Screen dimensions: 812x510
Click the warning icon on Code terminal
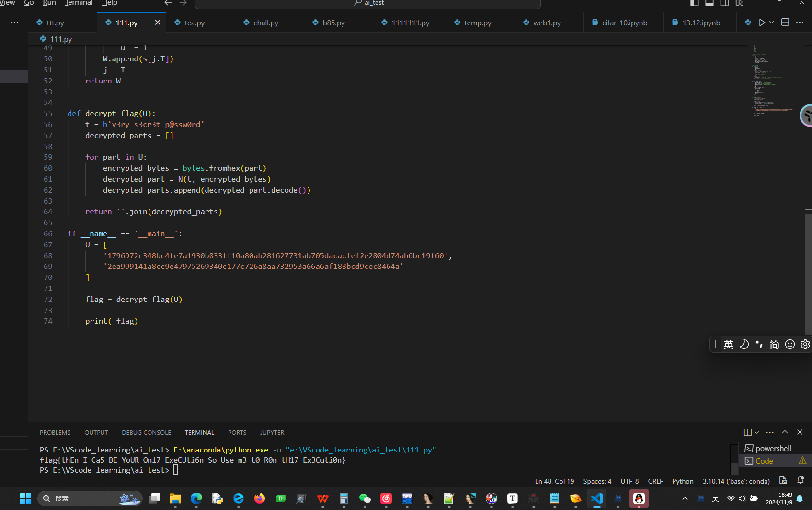tap(802, 461)
